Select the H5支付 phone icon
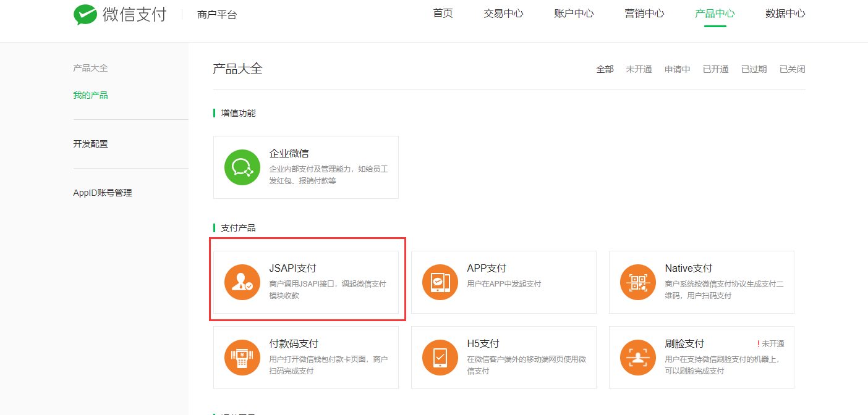The width and height of the screenshot is (868, 415). tap(440, 358)
